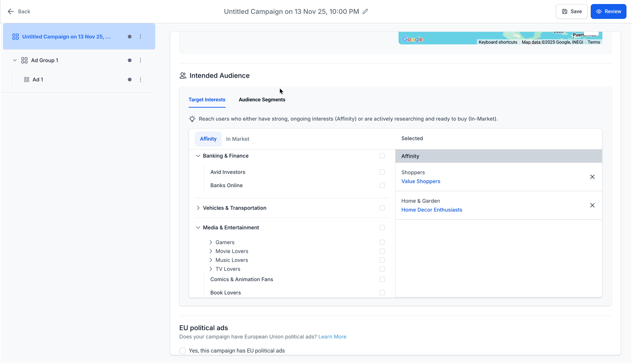The height and width of the screenshot is (364, 632).
Task: Switch to the In Market tab
Action: (238, 139)
